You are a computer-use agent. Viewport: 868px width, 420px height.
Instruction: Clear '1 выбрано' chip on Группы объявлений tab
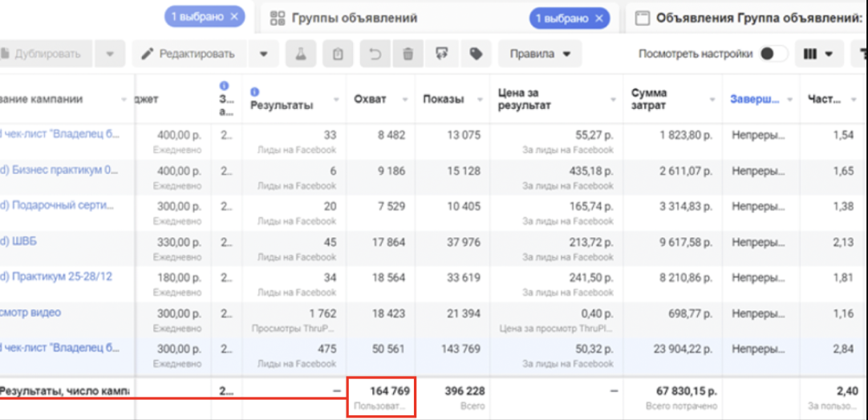pos(599,18)
